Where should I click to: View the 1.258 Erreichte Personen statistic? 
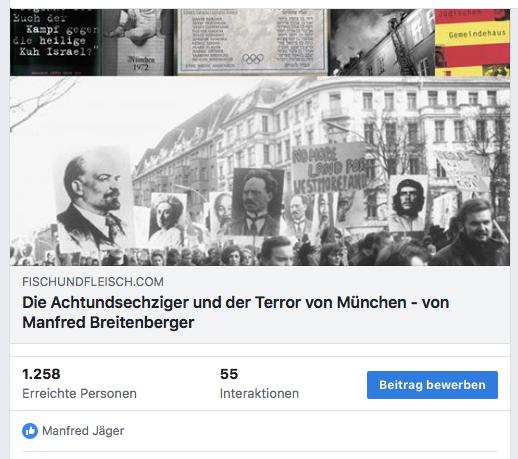[79, 383]
